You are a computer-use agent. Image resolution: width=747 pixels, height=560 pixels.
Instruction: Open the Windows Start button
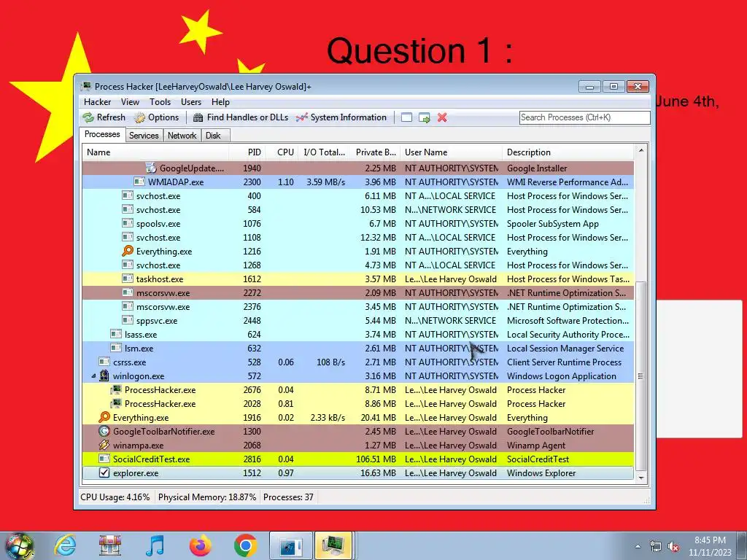[x=20, y=545]
